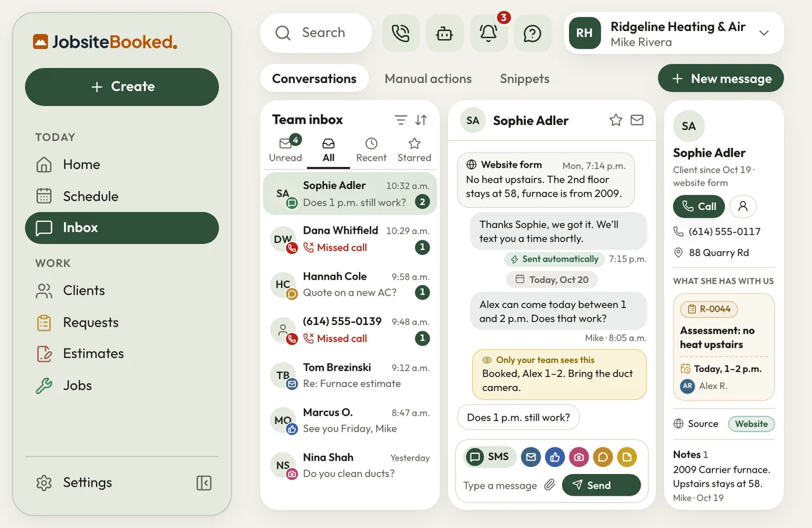
Task: Open Estimates in the sidebar
Action: click(x=122, y=353)
